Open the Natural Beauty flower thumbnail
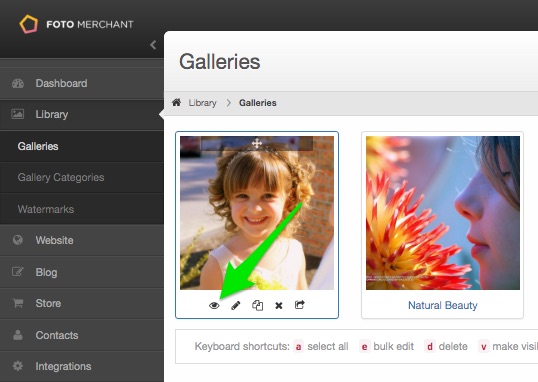The height and width of the screenshot is (382, 538). (443, 213)
